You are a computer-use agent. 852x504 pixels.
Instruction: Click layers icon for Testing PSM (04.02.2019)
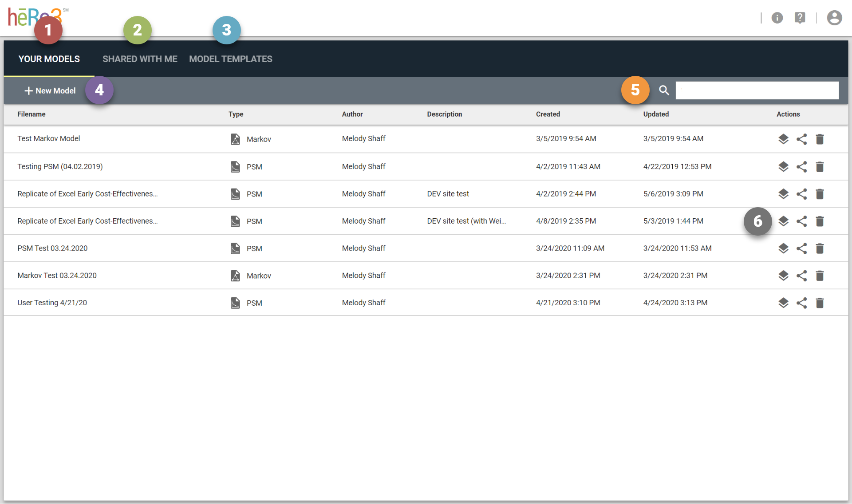tap(783, 166)
